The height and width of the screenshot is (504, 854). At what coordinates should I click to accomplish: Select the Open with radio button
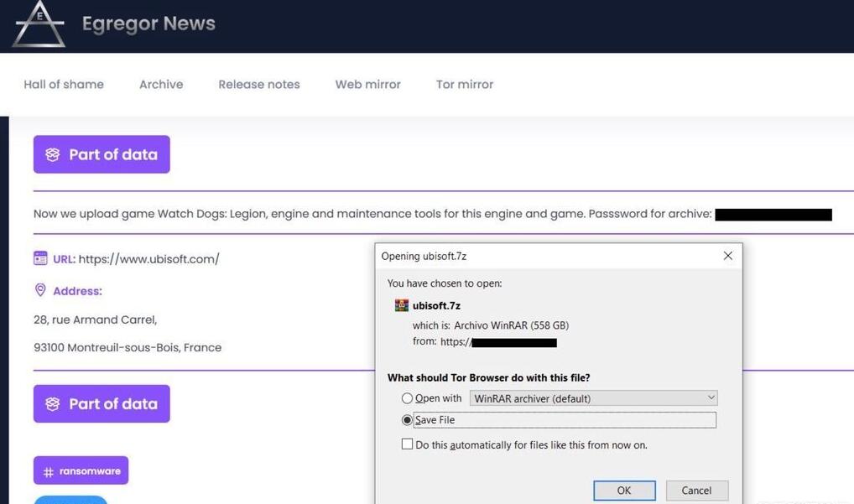(x=407, y=398)
